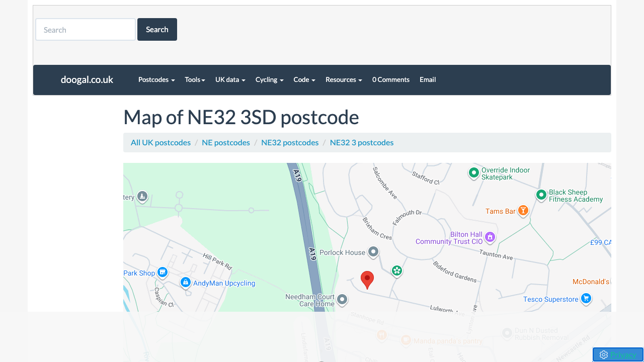Follow the NE32 postcodes breadcrumb link
Viewport: 644px width, 362px height.
[x=290, y=142]
